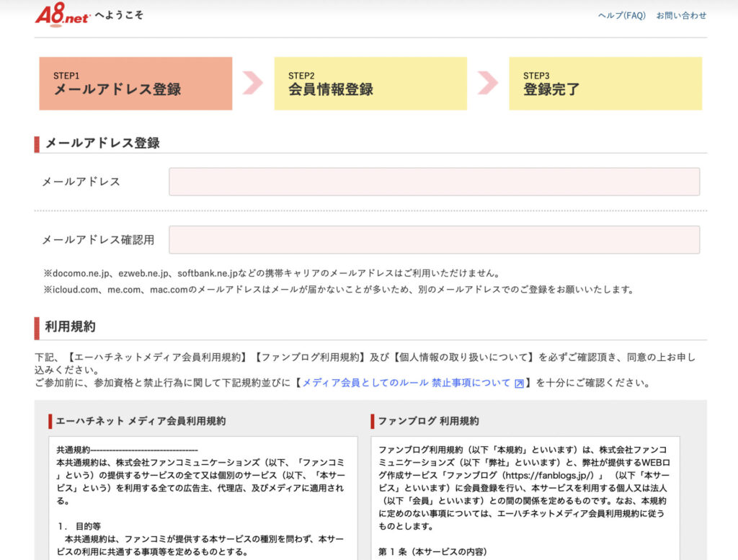Click the 1. 目的等 heading in terms

tap(79, 526)
